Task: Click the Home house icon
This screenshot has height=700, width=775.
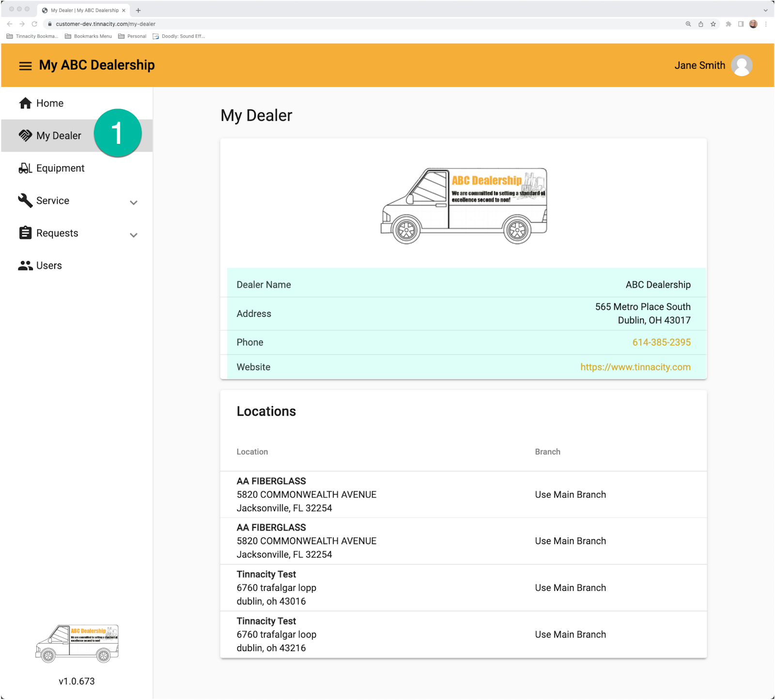Action: click(25, 103)
